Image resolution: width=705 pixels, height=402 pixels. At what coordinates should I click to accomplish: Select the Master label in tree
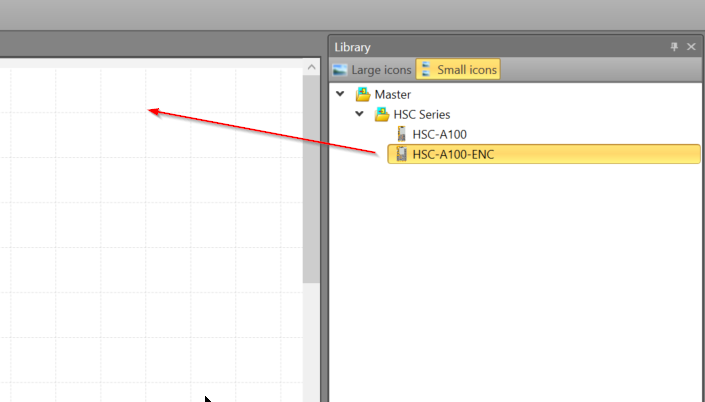point(393,94)
